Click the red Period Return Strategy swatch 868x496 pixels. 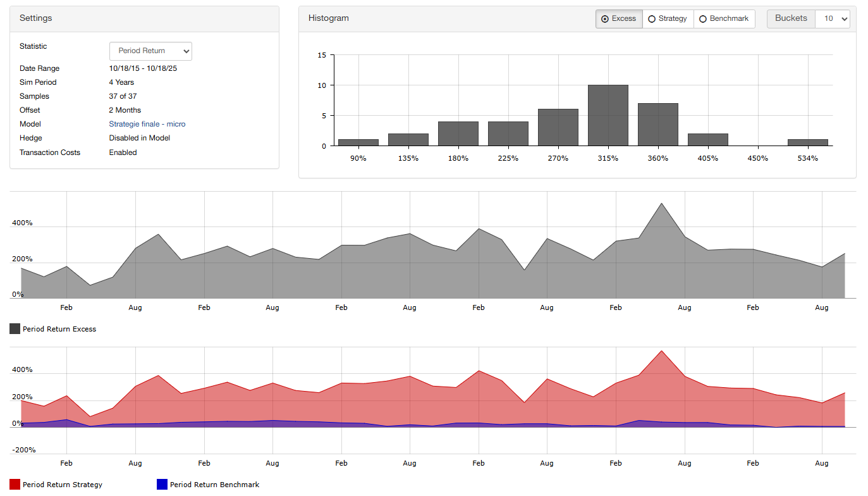pyautogui.click(x=15, y=485)
